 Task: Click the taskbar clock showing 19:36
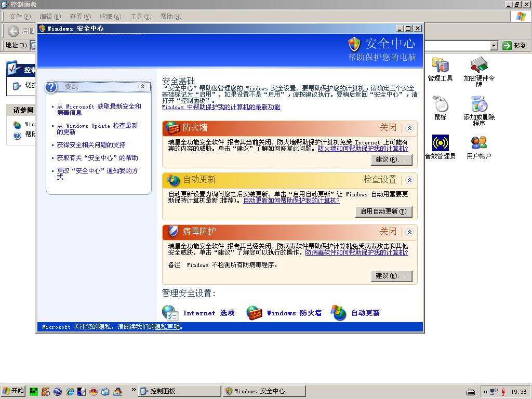[x=518, y=392]
